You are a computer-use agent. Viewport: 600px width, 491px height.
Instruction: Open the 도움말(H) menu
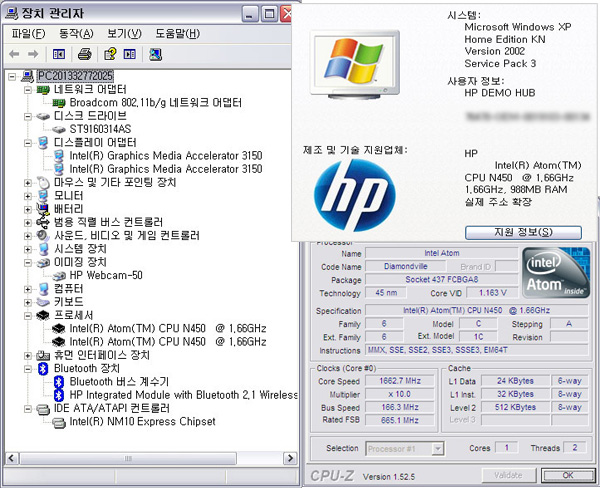click(178, 34)
